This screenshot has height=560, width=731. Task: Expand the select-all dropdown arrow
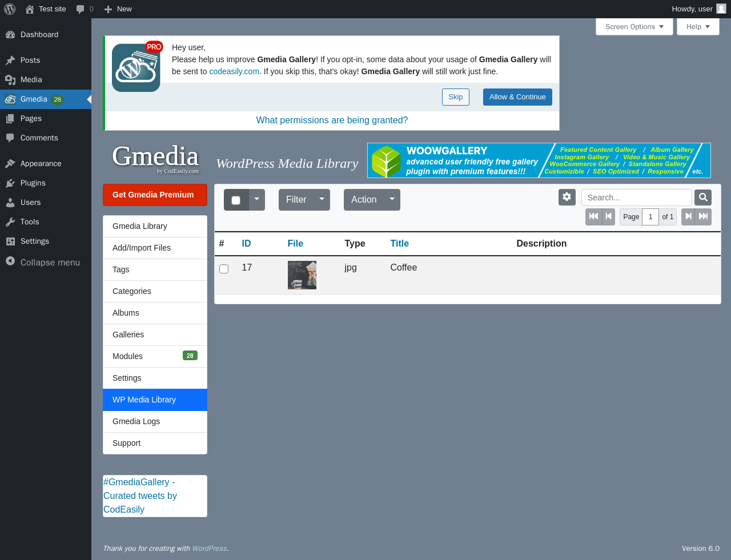[x=257, y=200]
